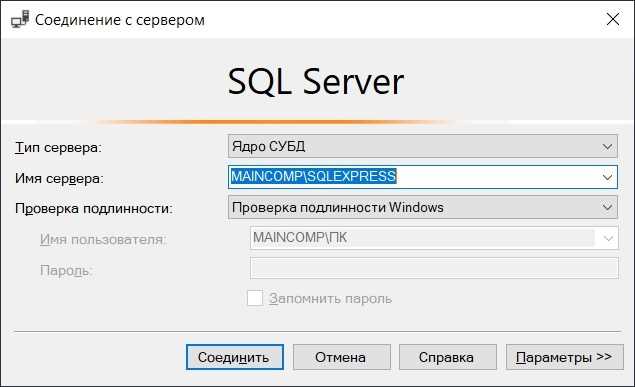The width and height of the screenshot is (635, 387).
Task: Open the Тип сервера dropdown arrow
Action: 607,147
